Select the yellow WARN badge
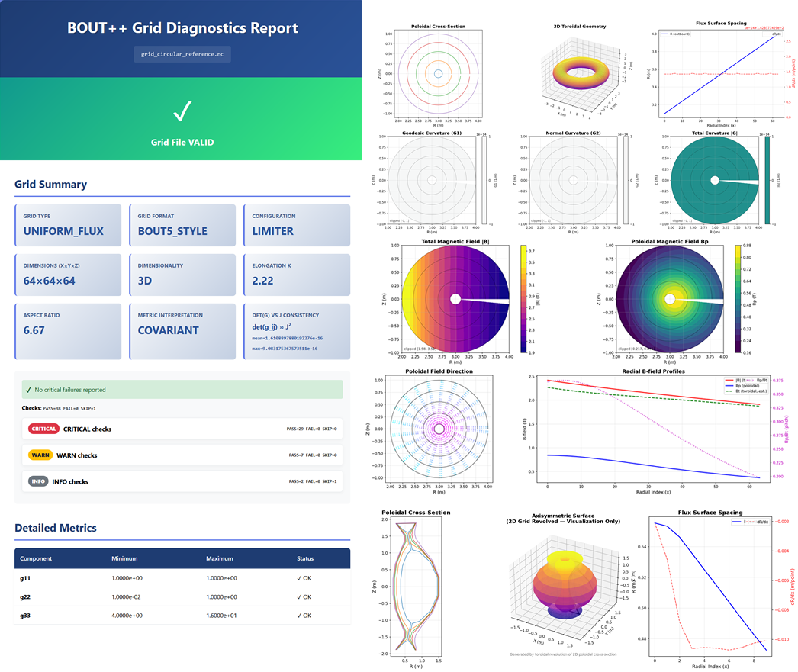798x672 pixels. click(40, 455)
